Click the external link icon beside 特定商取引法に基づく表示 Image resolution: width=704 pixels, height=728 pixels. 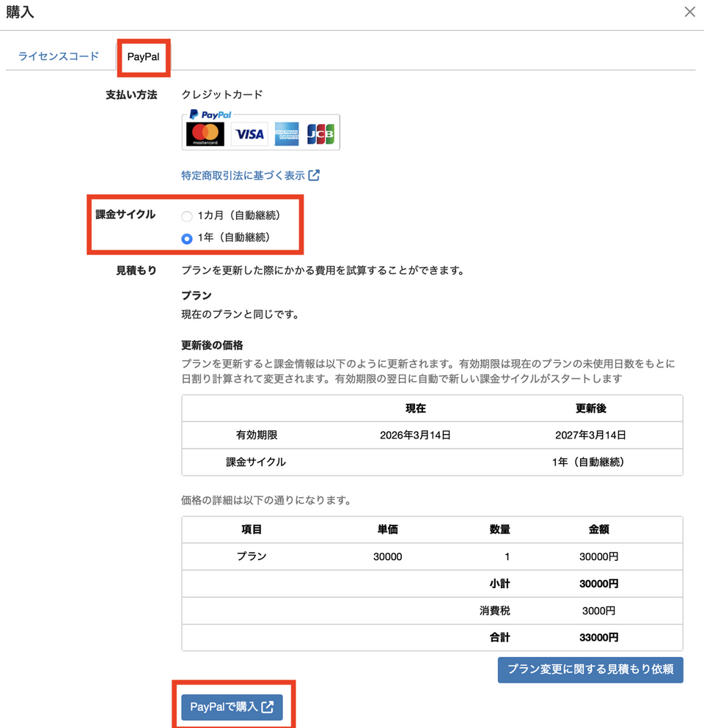click(315, 176)
